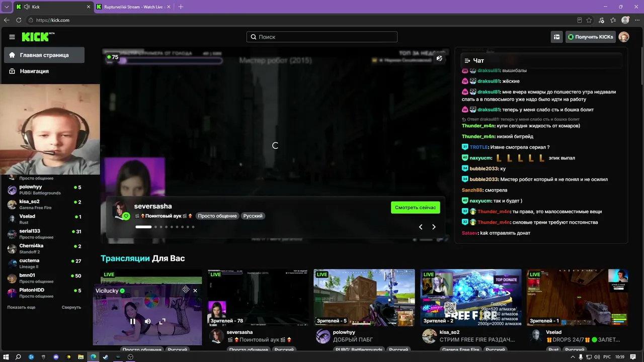Click TROTLE username in the chat
This screenshot has width=644, height=362.
click(479, 147)
